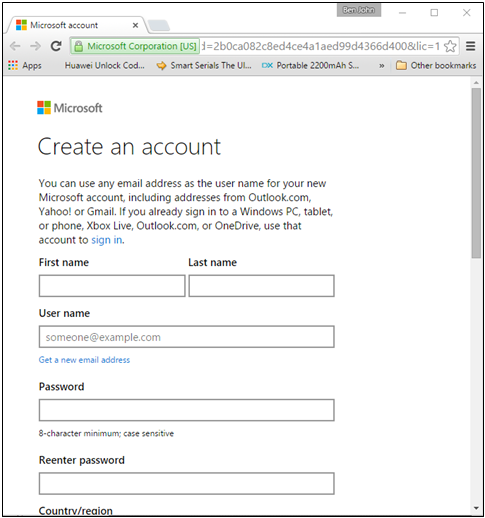Open Portable 2200mAh bookmark
This screenshot has height=518, width=485.
coord(310,65)
